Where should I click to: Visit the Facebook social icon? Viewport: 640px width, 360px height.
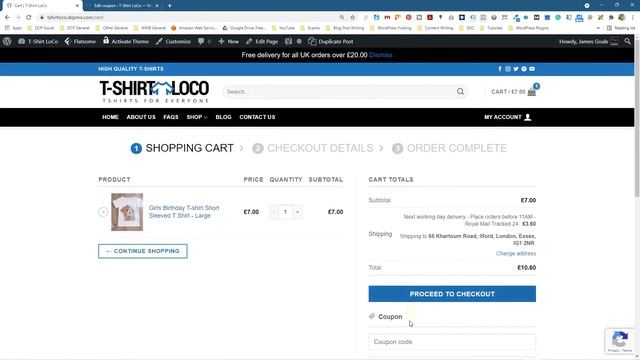(x=500, y=69)
